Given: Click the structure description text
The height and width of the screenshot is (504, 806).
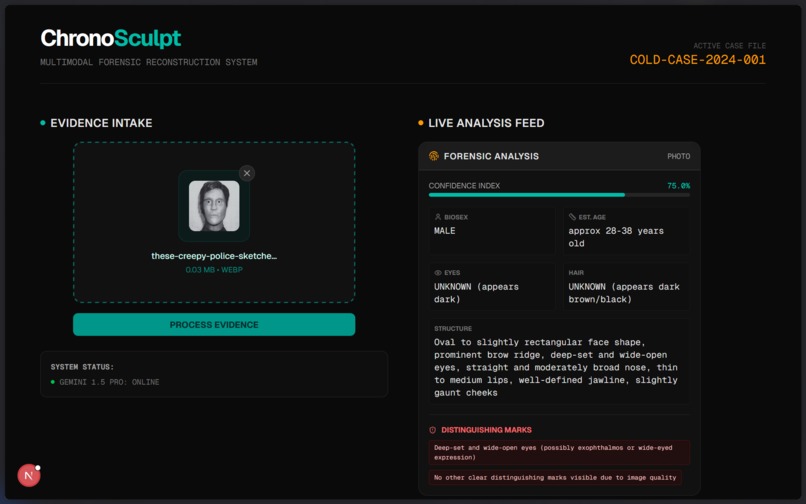Looking at the screenshot, I should point(556,367).
